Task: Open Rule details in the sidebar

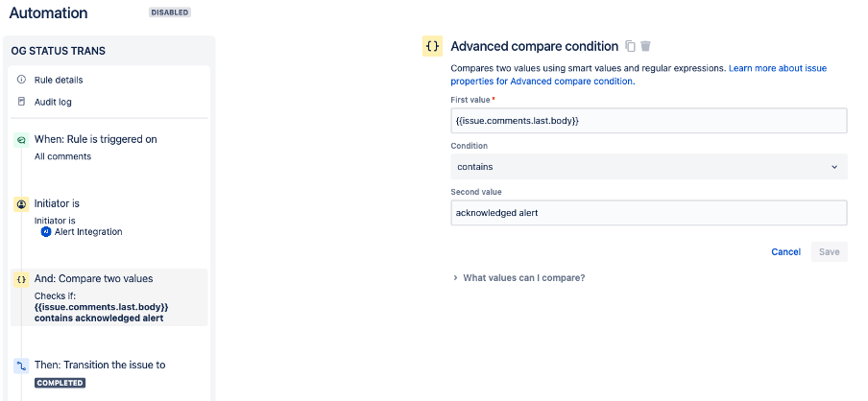Action: (56, 79)
